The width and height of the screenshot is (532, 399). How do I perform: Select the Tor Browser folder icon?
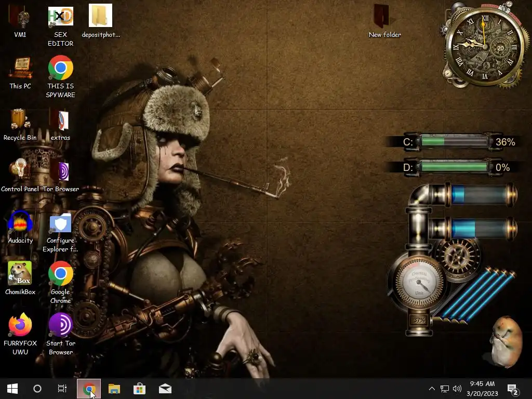tap(61, 177)
